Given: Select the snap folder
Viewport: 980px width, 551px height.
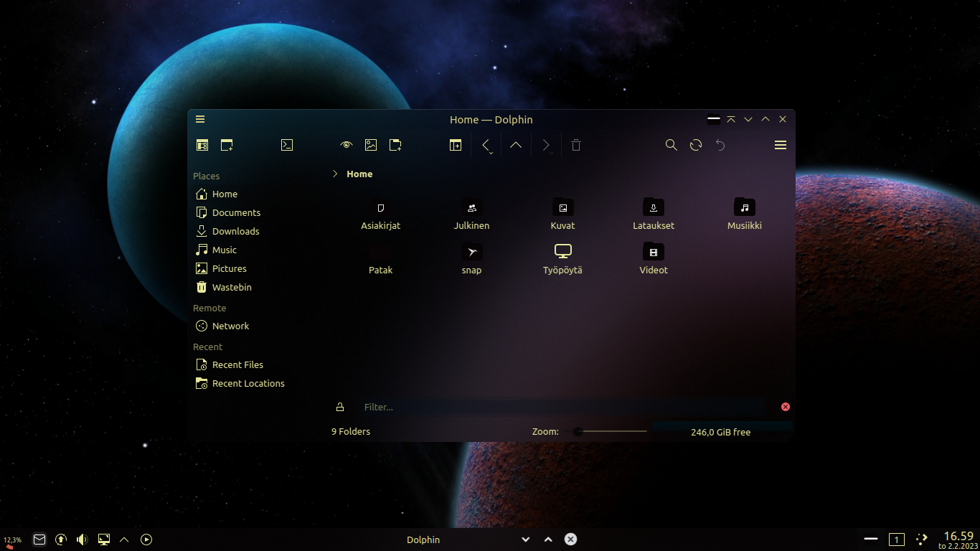Looking at the screenshot, I should coord(471,259).
